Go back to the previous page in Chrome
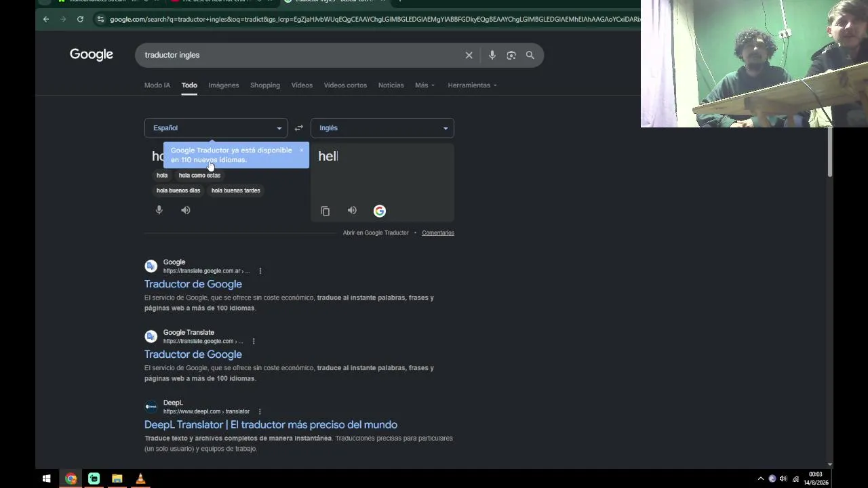The width and height of the screenshot is (868, 488). point(46,19)
